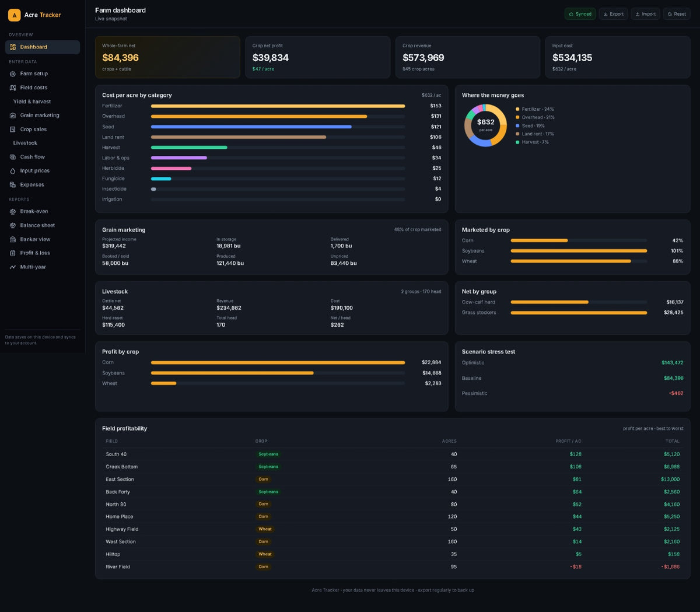This screenshot has height=612, width=700.
Task: Click the Multi-year trend icon
Action: tap(13, 267)
